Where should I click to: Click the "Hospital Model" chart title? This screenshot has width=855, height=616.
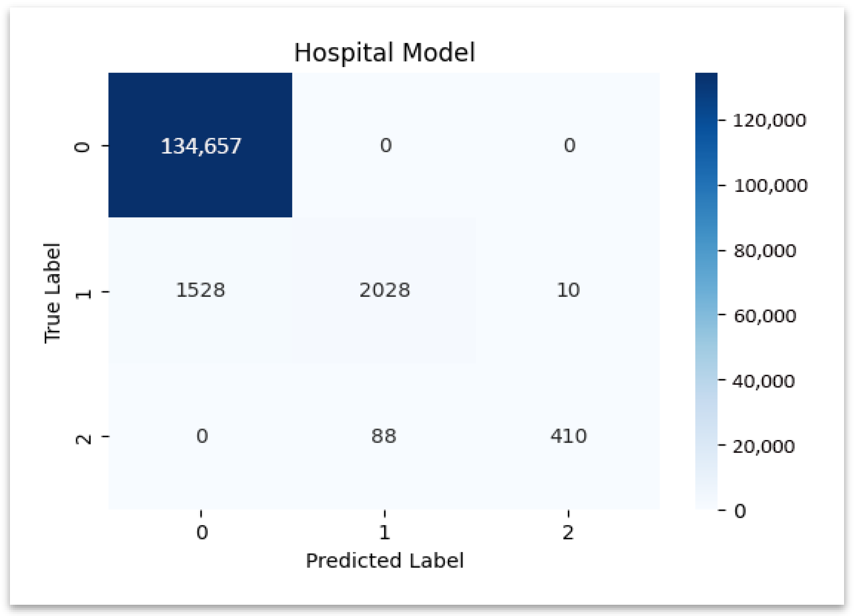(x=384, y=52)
